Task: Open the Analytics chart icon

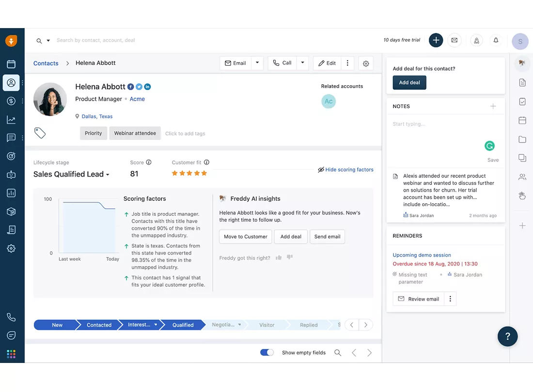Action: [x=12, y=120]
